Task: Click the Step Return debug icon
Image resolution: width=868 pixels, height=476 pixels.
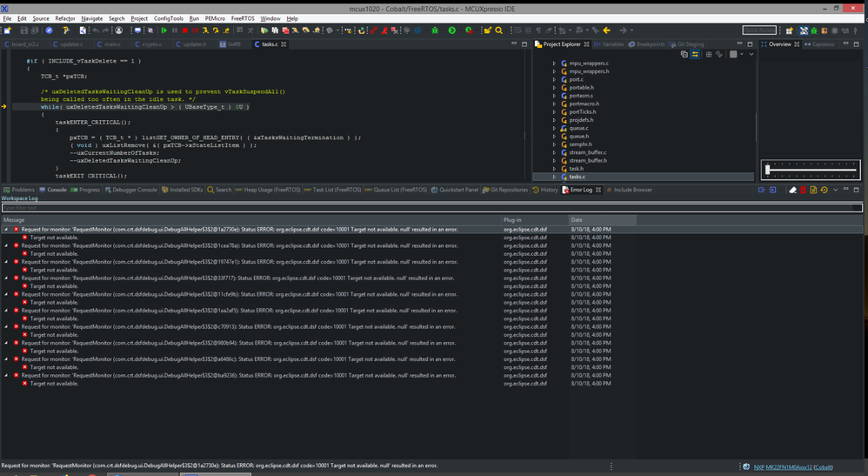Action: pyautogui.click(x=226, y=30)
